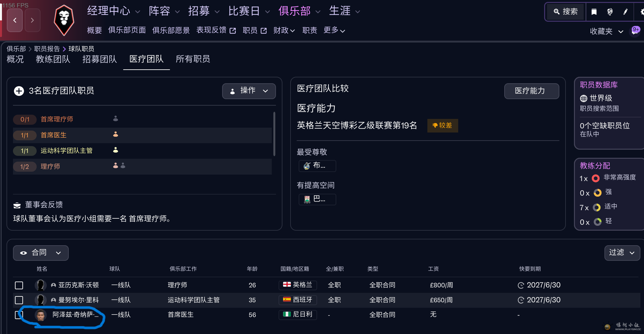Select the checkbox for 阿泽兹·奇纳萨
Screen dimensions: 644x334
[x=18, y=315]
